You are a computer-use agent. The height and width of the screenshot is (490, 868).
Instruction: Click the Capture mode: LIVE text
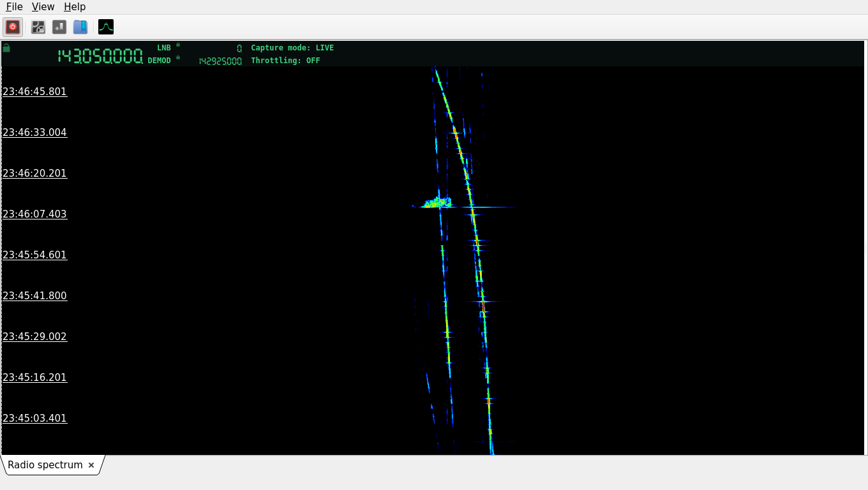(x=292, y=48)
